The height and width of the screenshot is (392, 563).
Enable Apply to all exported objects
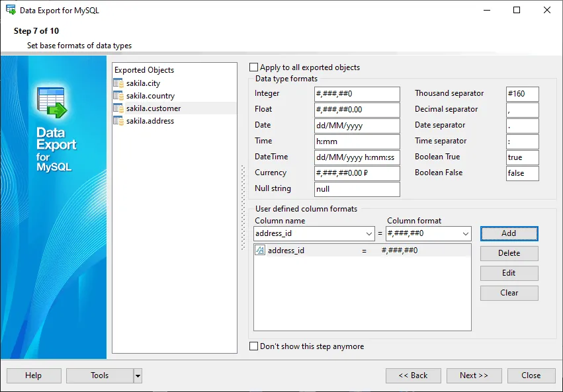pyautogui.click(x=253, y=67)
